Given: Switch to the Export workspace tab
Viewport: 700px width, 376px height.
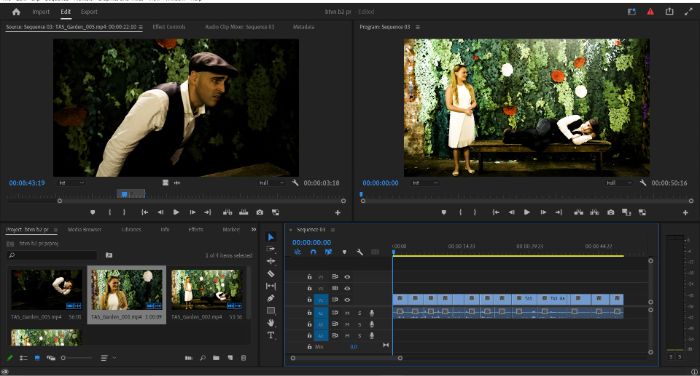Looking at the screenshot, I should (89, 12).
